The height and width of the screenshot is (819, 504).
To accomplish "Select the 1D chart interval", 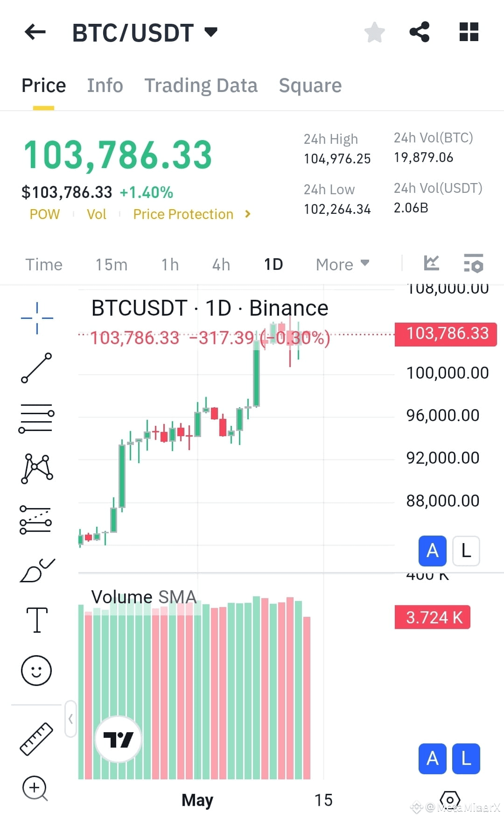I will 273,265.
